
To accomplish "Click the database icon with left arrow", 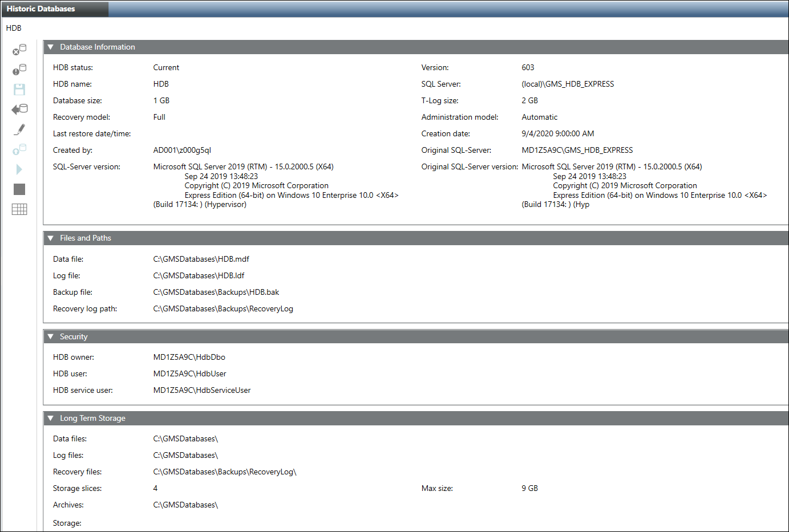I will (19, 109).
